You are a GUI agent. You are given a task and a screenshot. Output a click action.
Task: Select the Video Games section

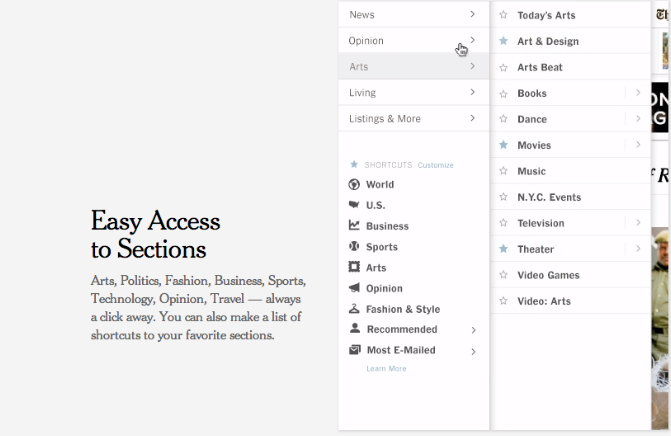pos(570,275)
